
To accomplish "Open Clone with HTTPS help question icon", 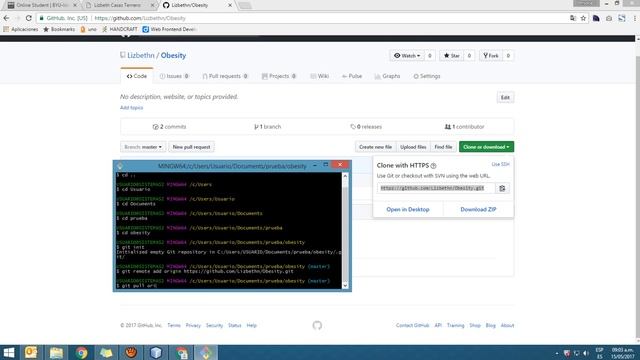I will (x=433, y=166).
